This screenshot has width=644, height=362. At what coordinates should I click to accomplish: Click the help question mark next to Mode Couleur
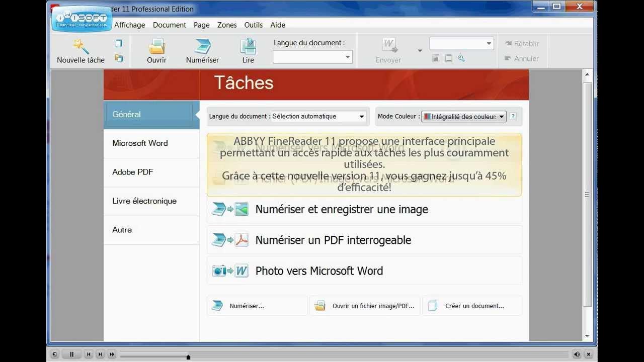click(x=513, y=116)
